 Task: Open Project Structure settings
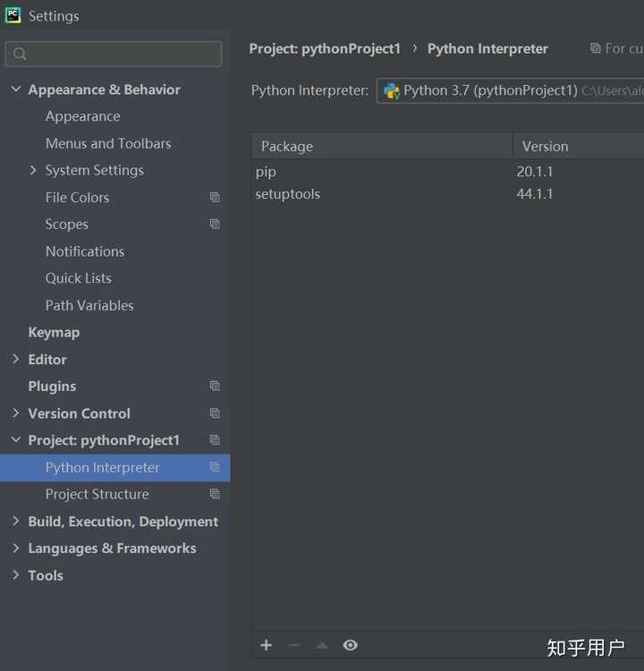point(97,494)
